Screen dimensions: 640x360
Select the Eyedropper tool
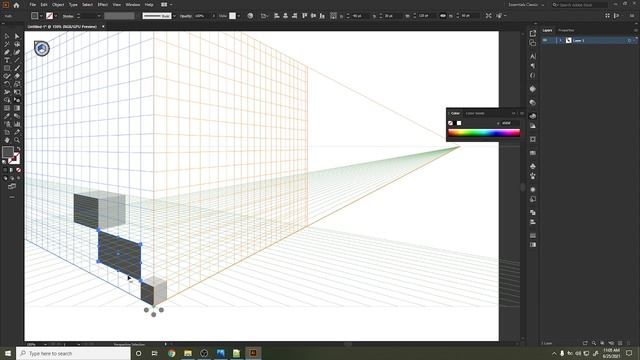pyautogui.click(x=7, y=116)
